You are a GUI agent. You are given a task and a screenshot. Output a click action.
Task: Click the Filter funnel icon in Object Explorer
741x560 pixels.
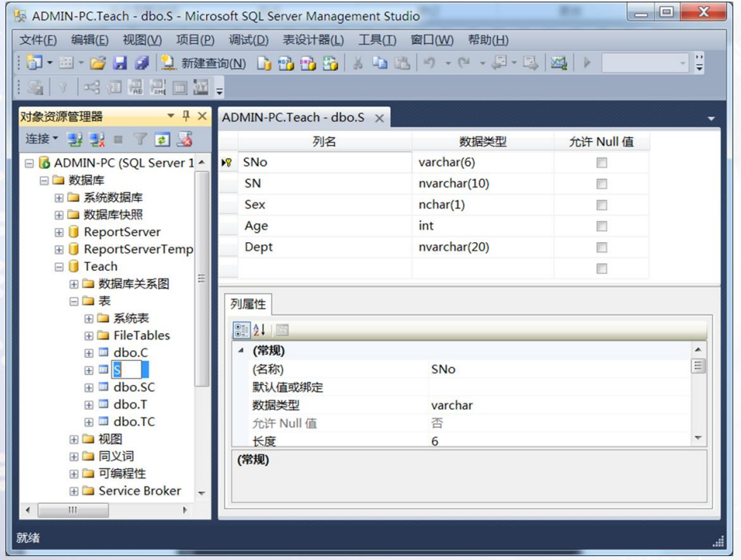click(140, 140)
